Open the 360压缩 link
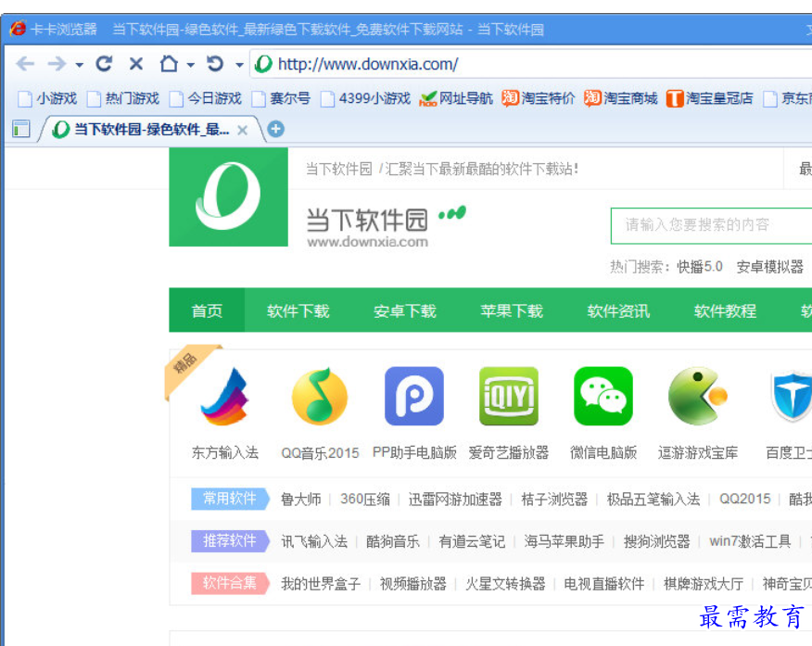812x646 pixels. [365, 499]
